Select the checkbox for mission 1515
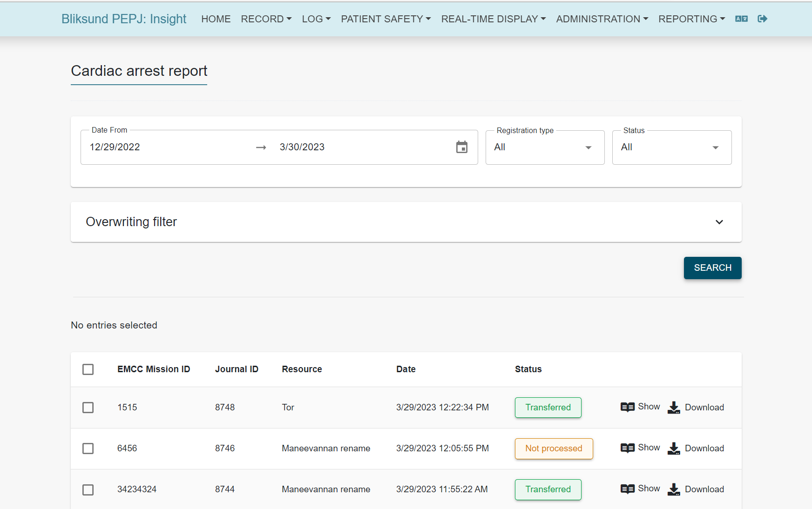Image resolution: width=812 pixels, height=509 pixels. [88, 408]
